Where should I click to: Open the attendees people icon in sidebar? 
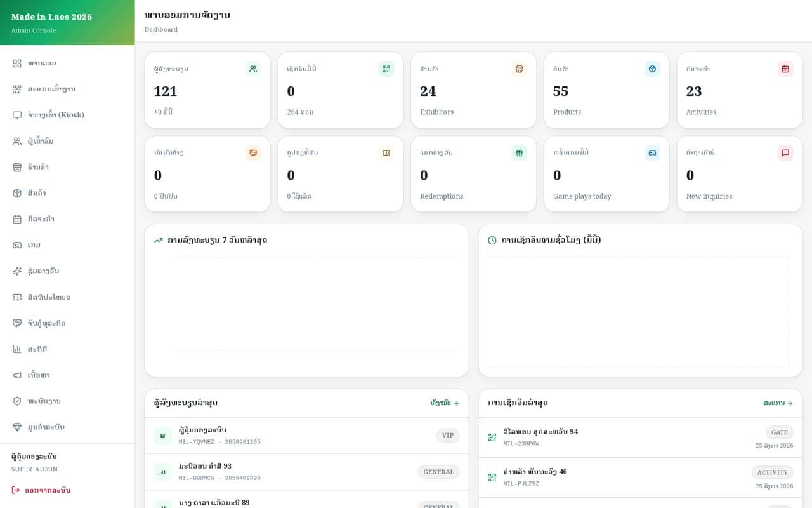point(17,142)
